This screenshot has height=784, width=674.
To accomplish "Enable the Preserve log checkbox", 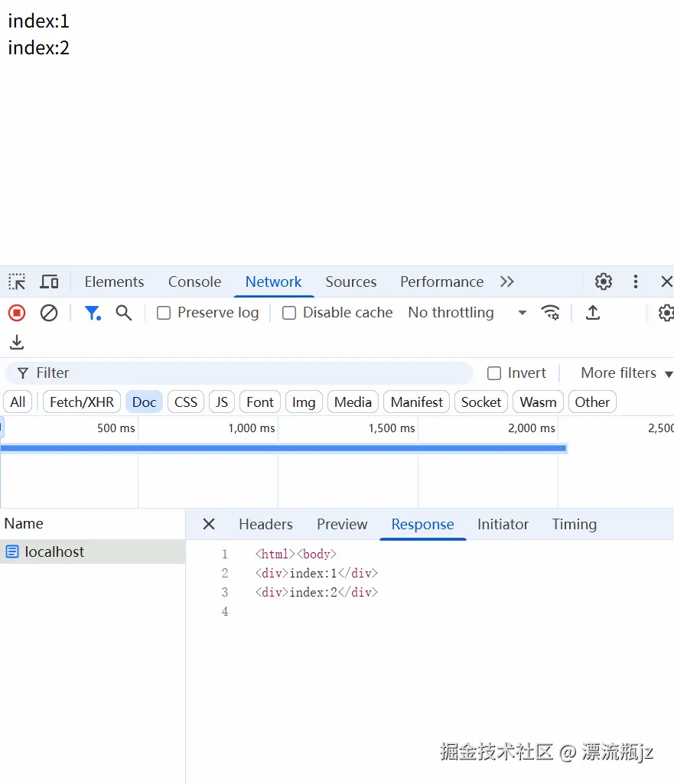I will click(164, 313).
